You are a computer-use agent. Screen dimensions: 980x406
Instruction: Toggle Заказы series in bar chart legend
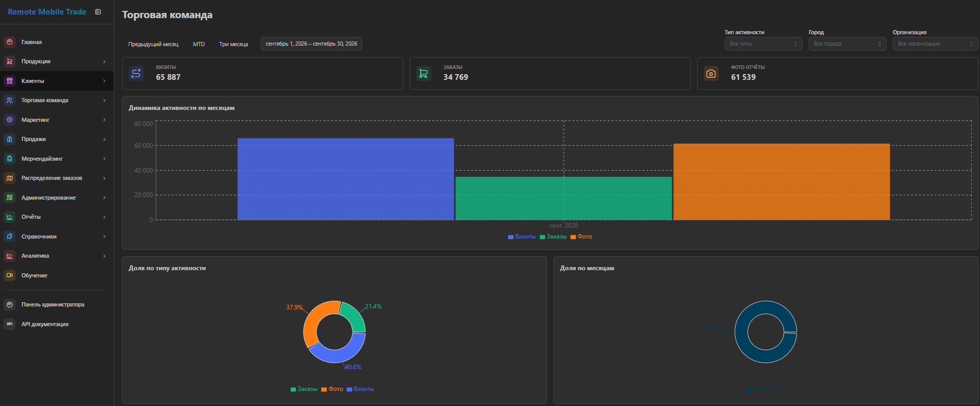(553, 236)
